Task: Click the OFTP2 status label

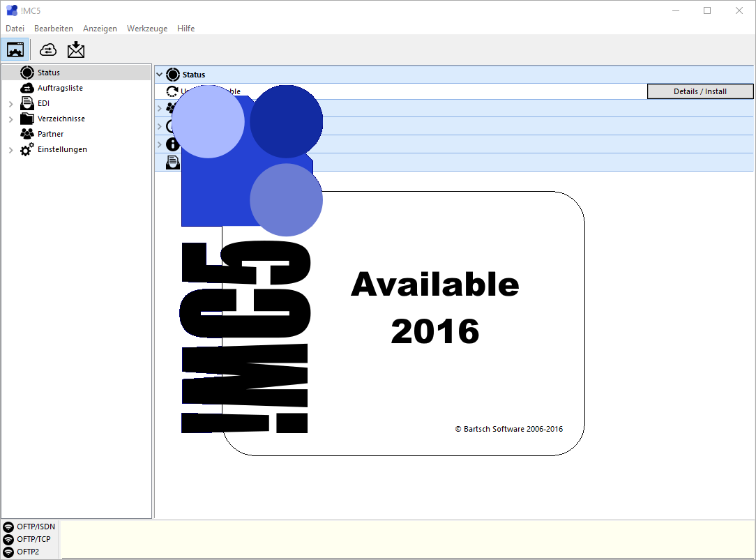Action: [28, 552]
